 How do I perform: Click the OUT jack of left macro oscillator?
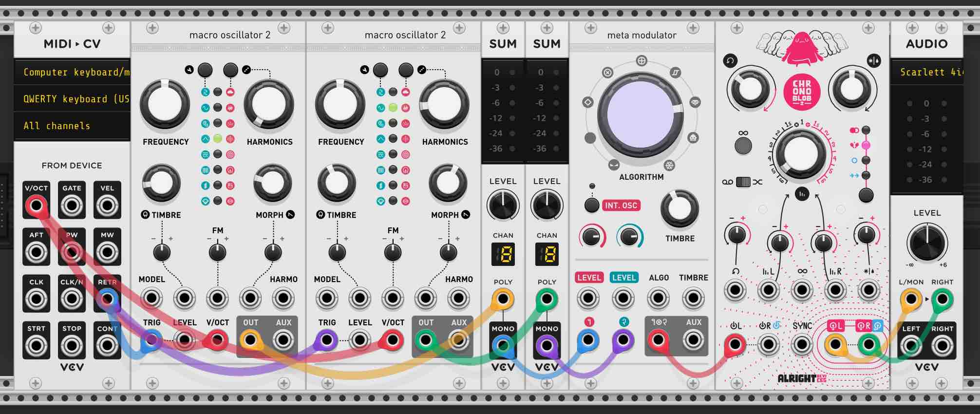[250, 340]
